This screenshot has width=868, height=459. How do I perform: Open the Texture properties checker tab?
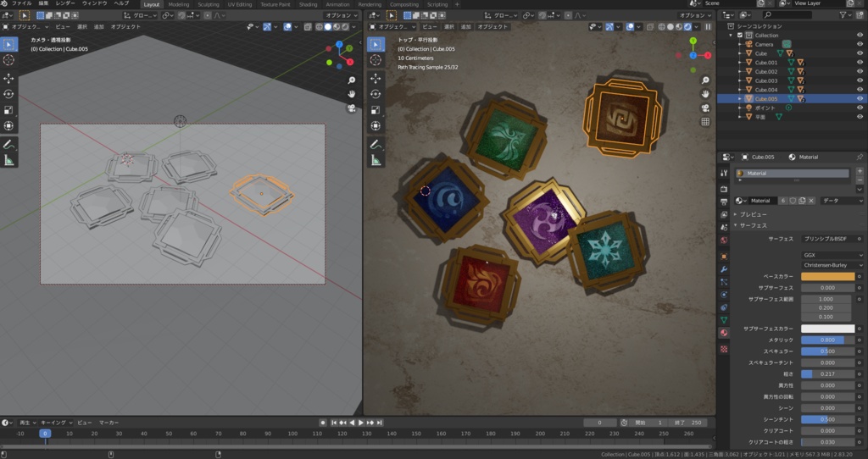coord(724,349)
